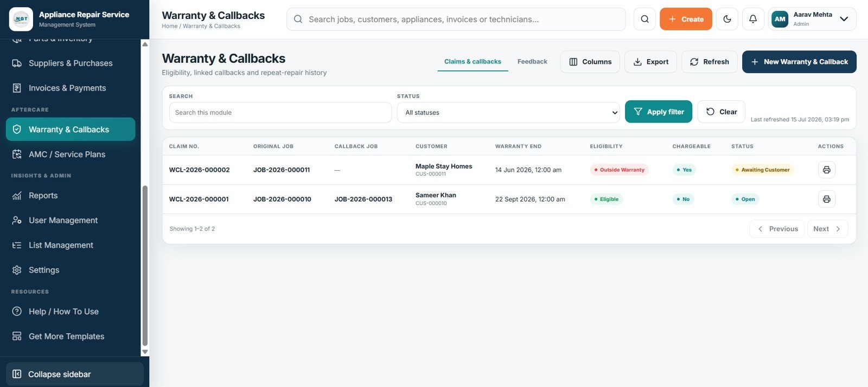Select the Claims & callbacks tab

tap(473, 62)
